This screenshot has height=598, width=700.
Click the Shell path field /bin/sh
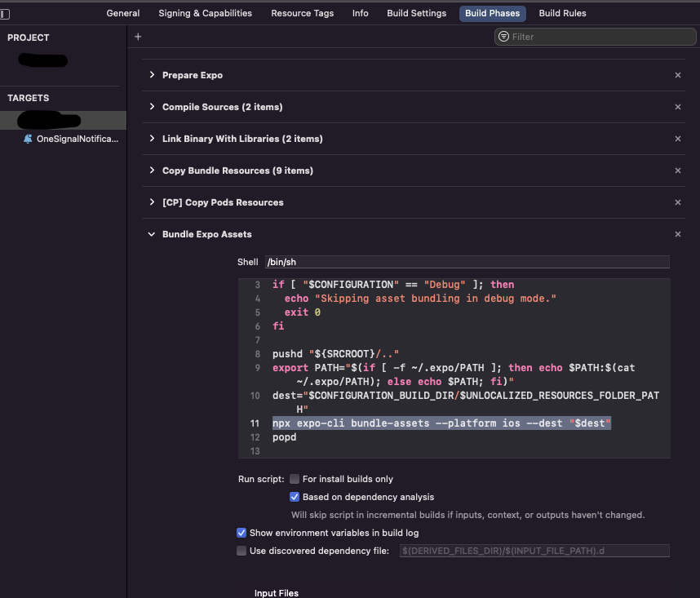[467, 262]
